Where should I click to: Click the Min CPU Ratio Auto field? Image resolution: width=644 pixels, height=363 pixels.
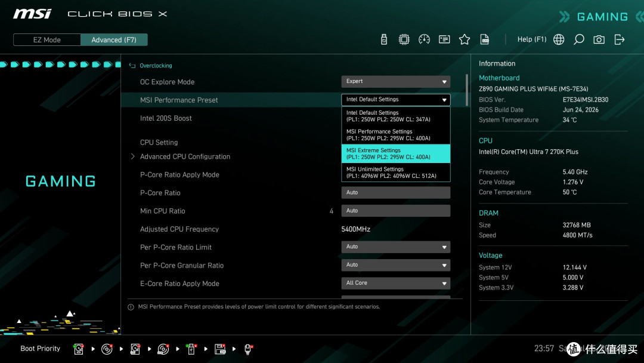(x=395, y=211)
